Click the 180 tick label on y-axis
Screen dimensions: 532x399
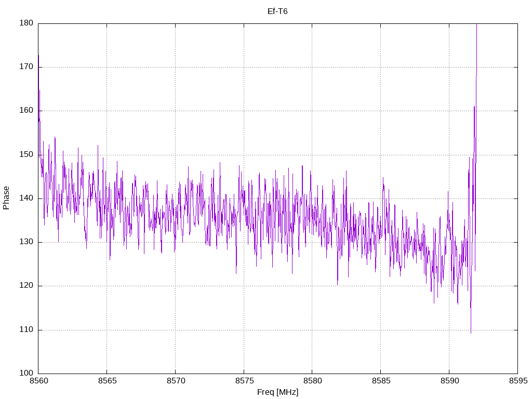(26, 23)
